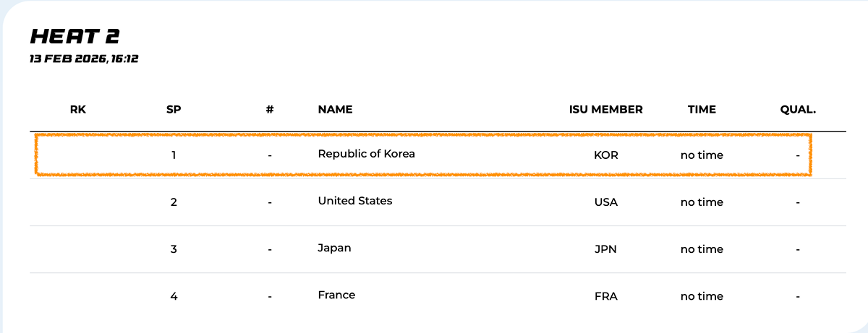Select the FRA member code
Screen dimensions: 868x333
605,296
